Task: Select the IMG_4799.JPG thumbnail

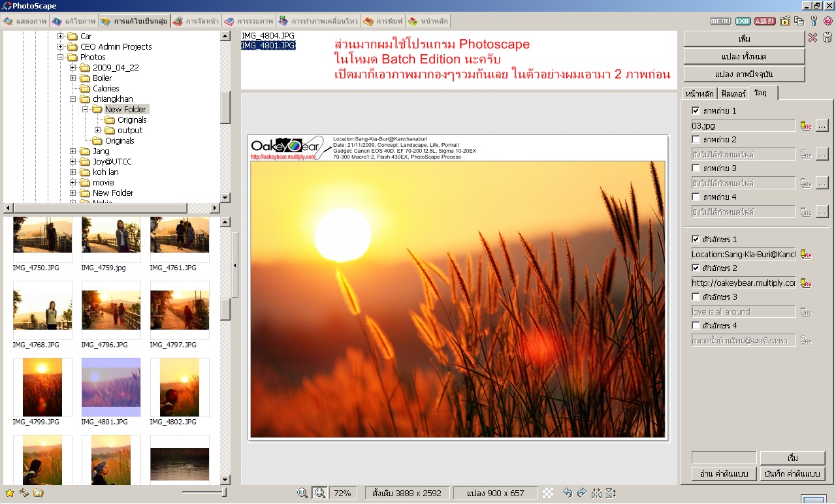Action: click(42, 387)
